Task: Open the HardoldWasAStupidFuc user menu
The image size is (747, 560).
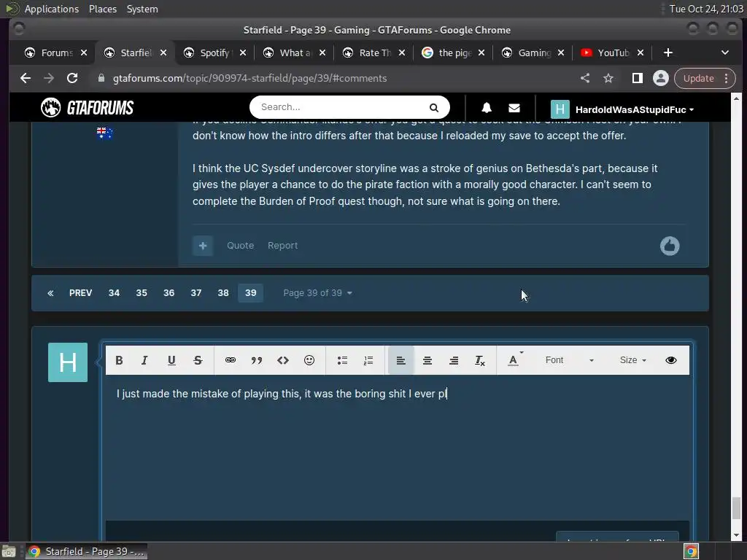Action: [x=622, y=109]
